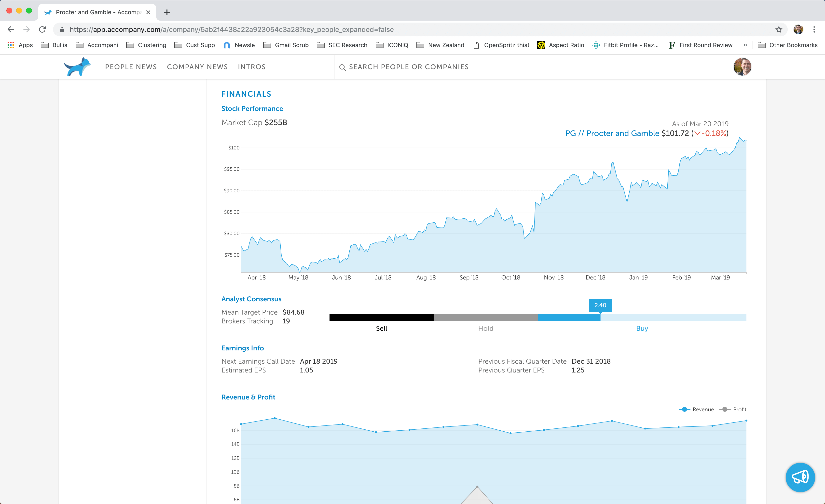The height and width of the screenshot is (504, 825).
Task: Open the Other Bookmarks folder
Action: pyautogui.click(x=787, y=45)
